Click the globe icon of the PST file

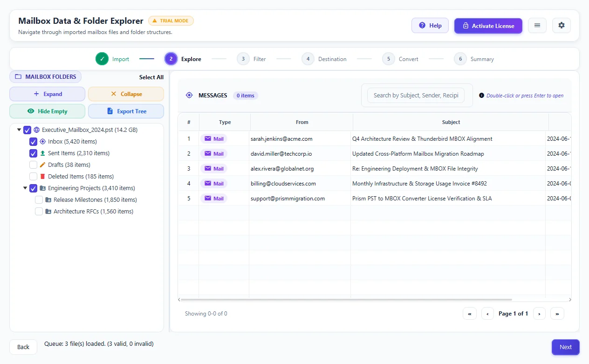pyautogui.click(x=37, y=130)
